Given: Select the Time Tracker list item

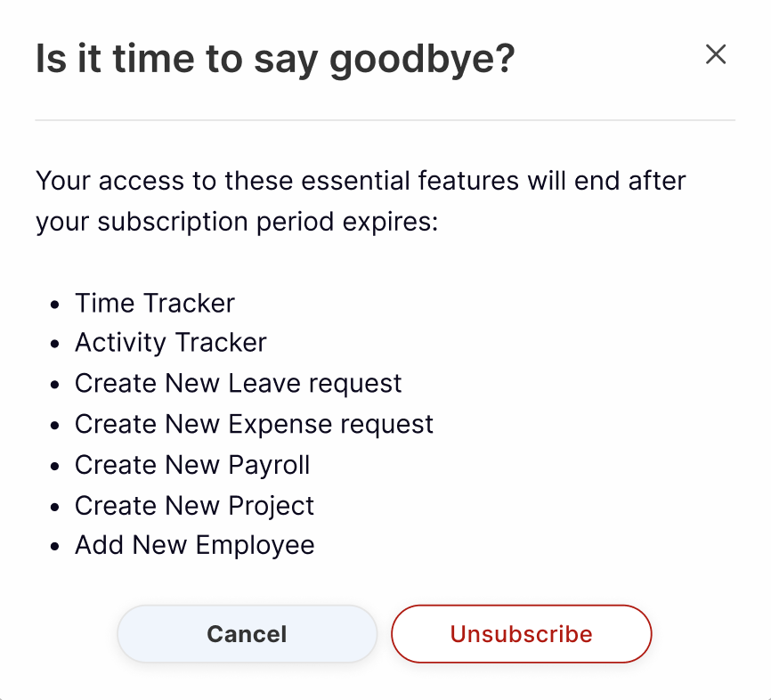Looking at the screenshot, I should click(x=155, y=303).
